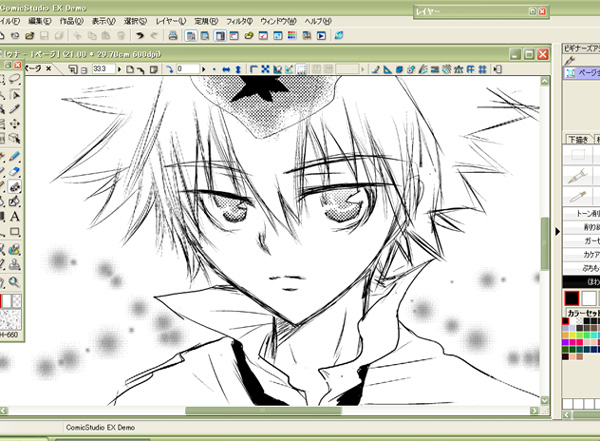Select the black foreground color swatch
Image resolution: width=600 pixels, height=441 pixels.
pos(572,298)
